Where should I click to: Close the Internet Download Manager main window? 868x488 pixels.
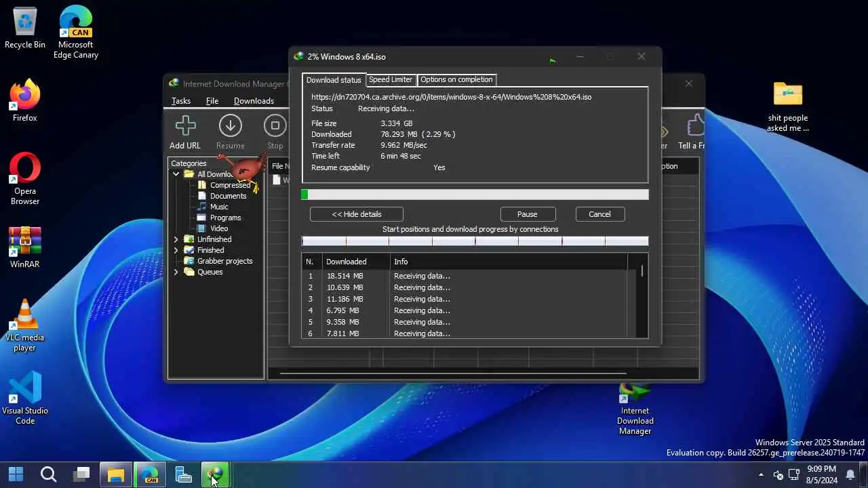tap(689, 83)
